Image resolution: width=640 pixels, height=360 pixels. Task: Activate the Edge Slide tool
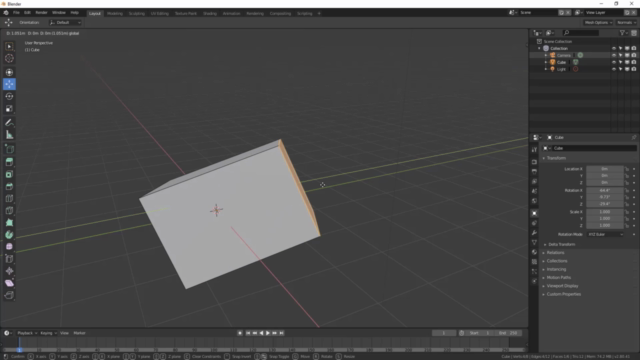[x=9, y=259]
